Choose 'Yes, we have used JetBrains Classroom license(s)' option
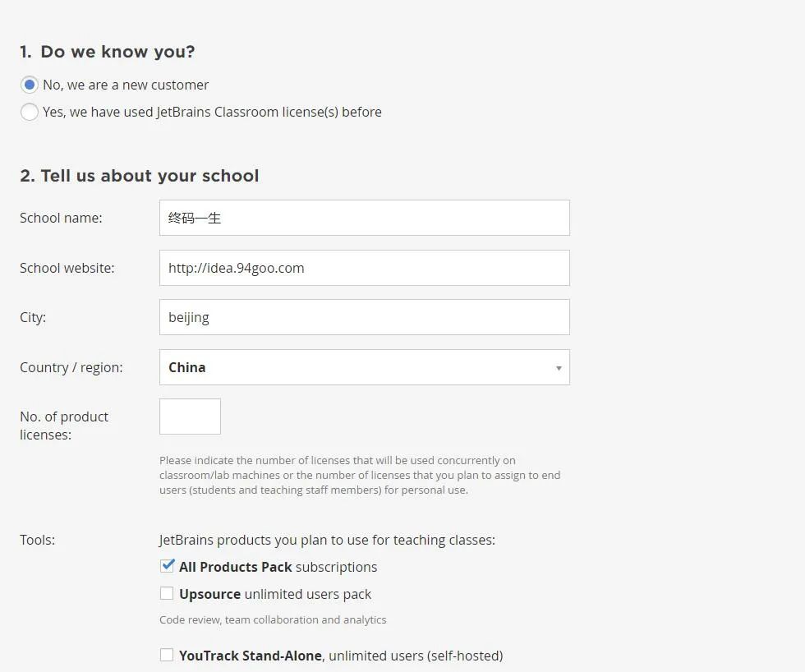Image resolution: width=805 pixels, height=672 pixels. click(30, 112)
